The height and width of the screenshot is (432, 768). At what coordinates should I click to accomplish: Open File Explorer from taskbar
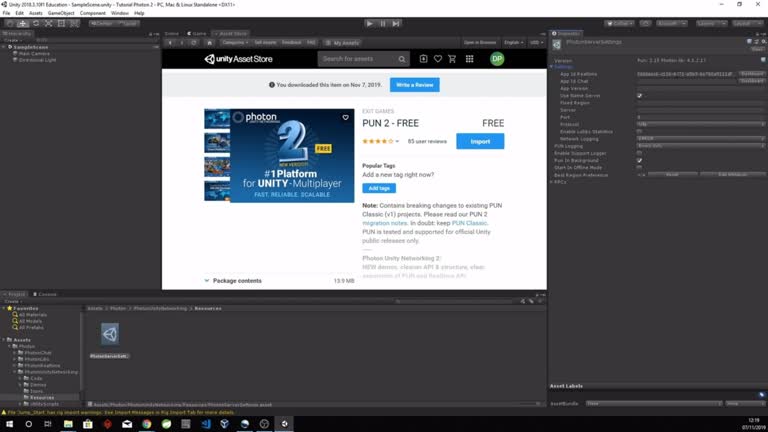coord(68,424)
